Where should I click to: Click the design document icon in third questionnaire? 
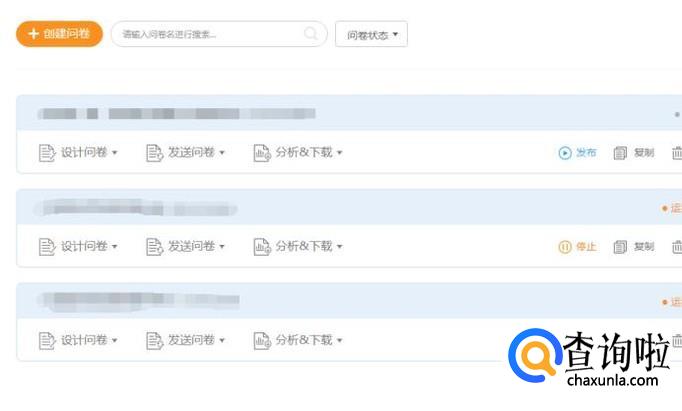(x=47, y=340)
